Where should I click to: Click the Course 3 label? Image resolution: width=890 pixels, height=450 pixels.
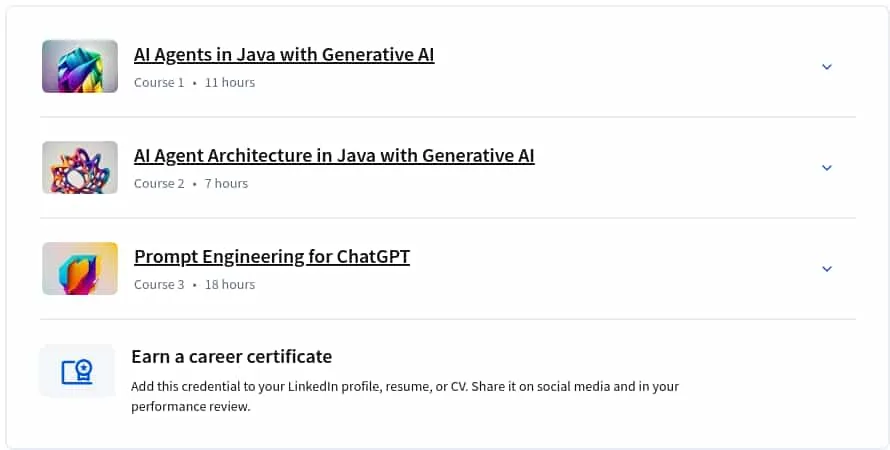point(159,284)
